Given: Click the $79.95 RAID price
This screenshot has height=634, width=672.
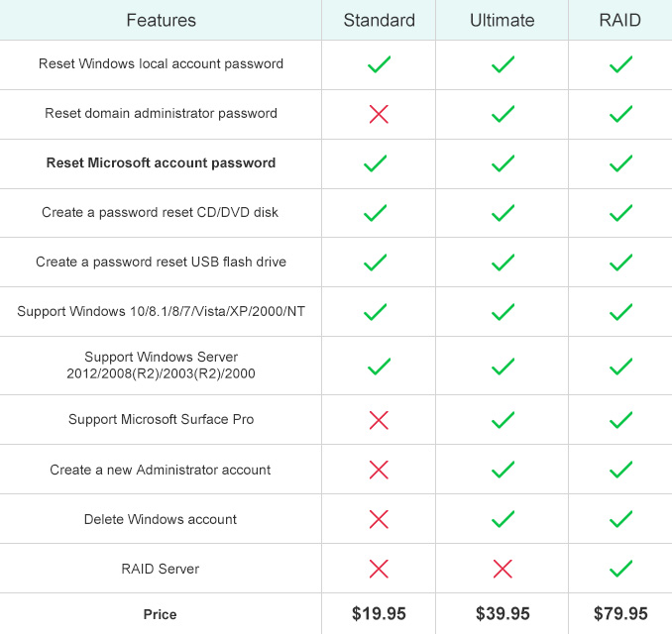Looking at the screenshot, I should click(620, 613).
